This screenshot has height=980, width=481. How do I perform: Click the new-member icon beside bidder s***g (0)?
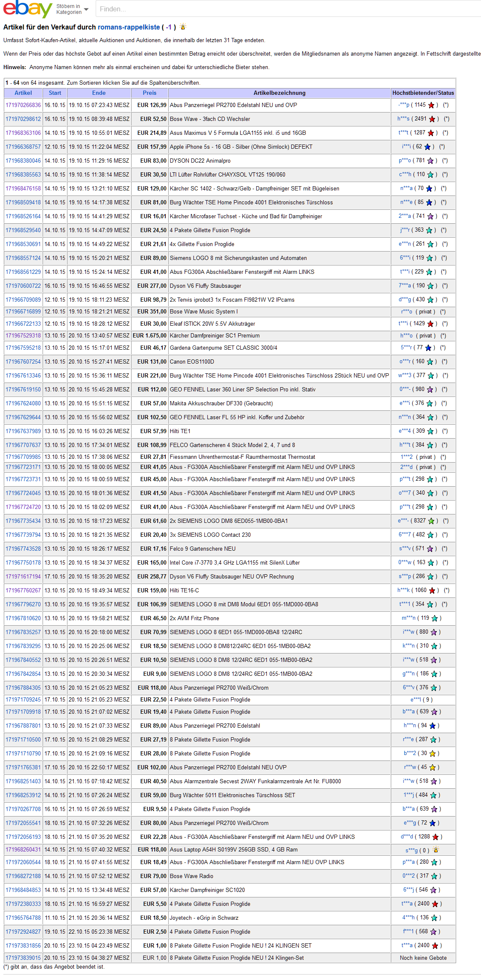coord(436,850)
